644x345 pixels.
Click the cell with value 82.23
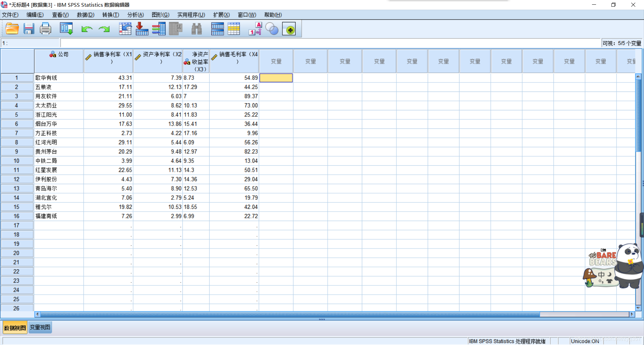pos(234,152)
